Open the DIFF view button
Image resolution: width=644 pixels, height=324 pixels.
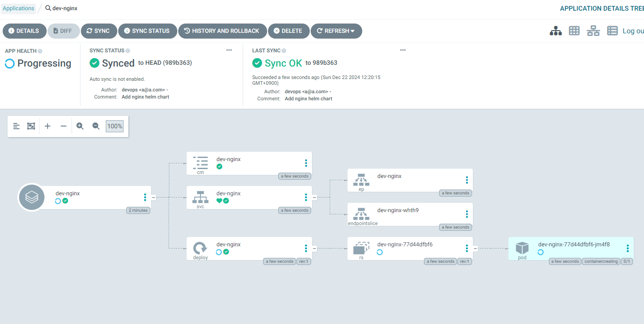click(64, 31)
